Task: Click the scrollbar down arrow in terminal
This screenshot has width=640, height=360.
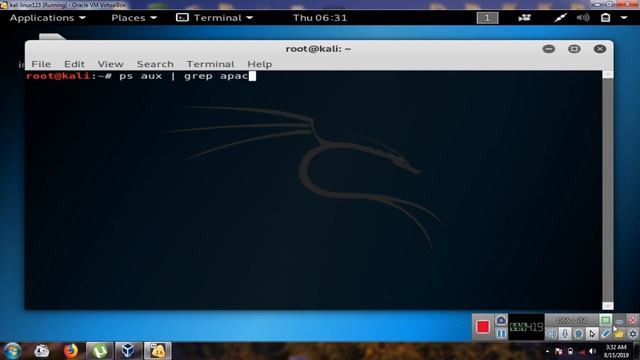Action: pos(608,306)
